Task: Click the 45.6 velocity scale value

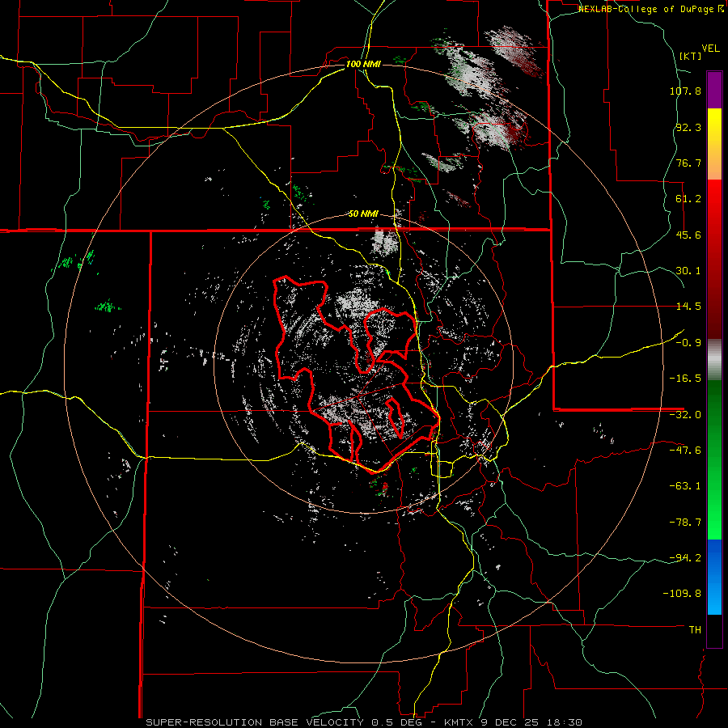Action: (x=688, y=235)
